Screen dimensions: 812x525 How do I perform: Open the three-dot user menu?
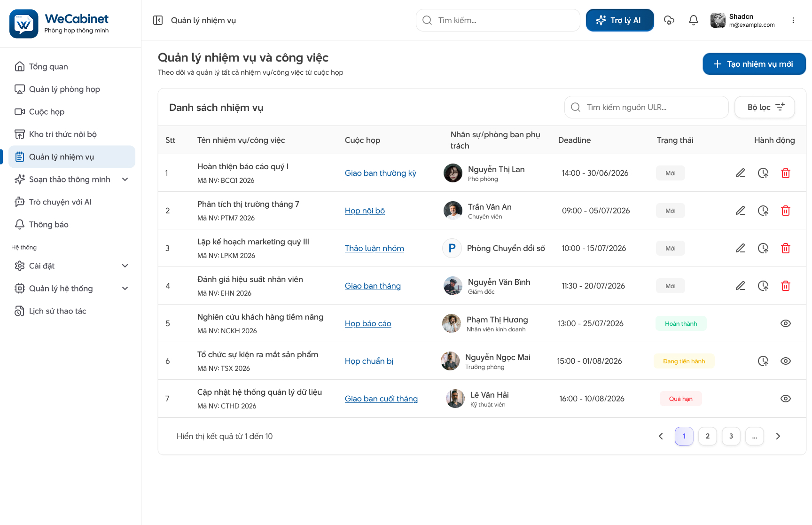click(x=793, y=20)
